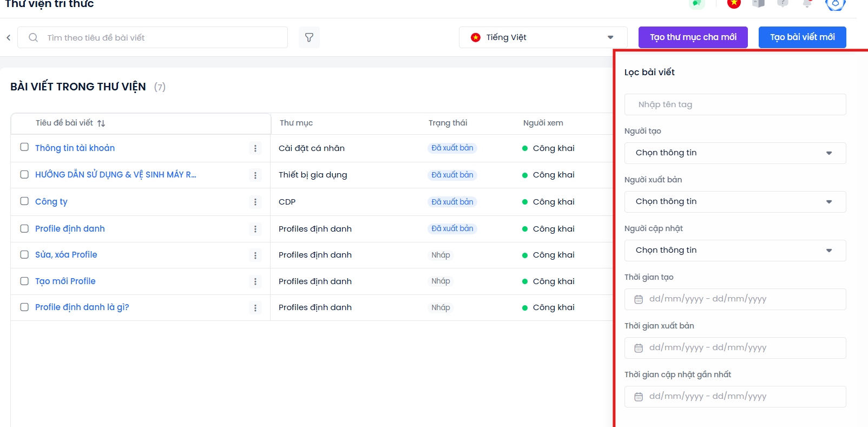
Task: Click the Trạng thái column header
Action: 448,123
